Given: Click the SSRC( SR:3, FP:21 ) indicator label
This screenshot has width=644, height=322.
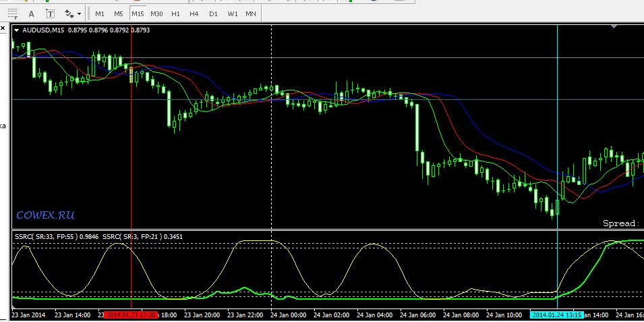Looking at the screenshot, I should pyautogui.click(x=133, y=236).
